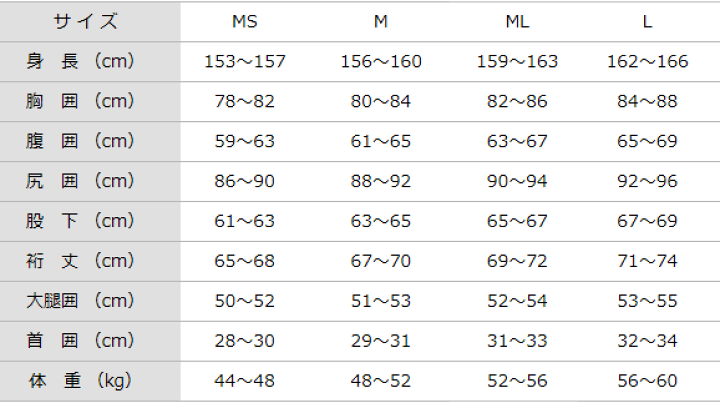The width and height of the screenshot is (720, 403).
Task: Select the MS size column header
Action: tap(245, 21)
